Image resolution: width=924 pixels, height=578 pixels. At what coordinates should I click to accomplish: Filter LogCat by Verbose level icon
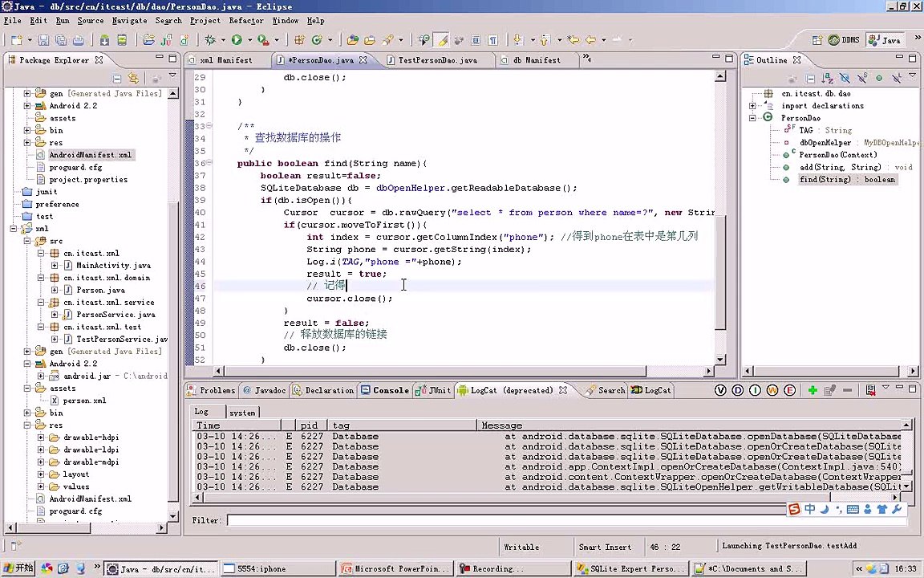tap(720, 390)
